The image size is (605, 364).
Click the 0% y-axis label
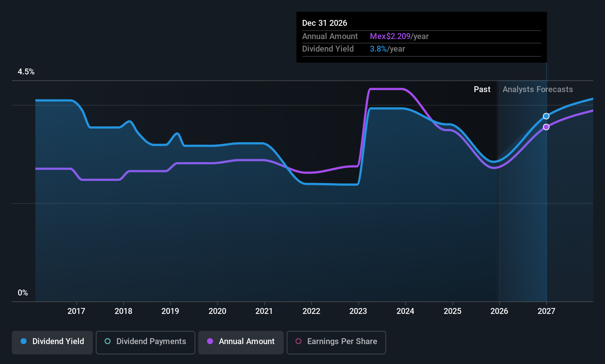pyautogui.click(x=23, y=293)
